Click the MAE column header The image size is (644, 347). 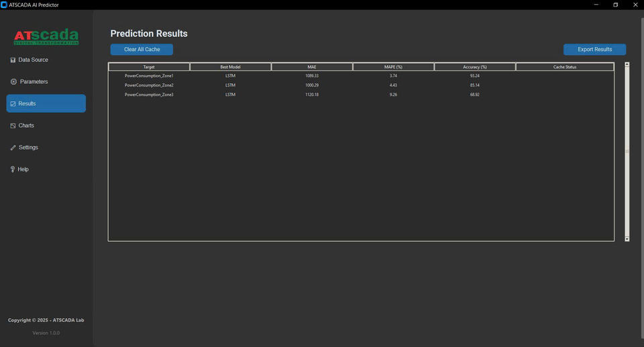pos(312,67)
